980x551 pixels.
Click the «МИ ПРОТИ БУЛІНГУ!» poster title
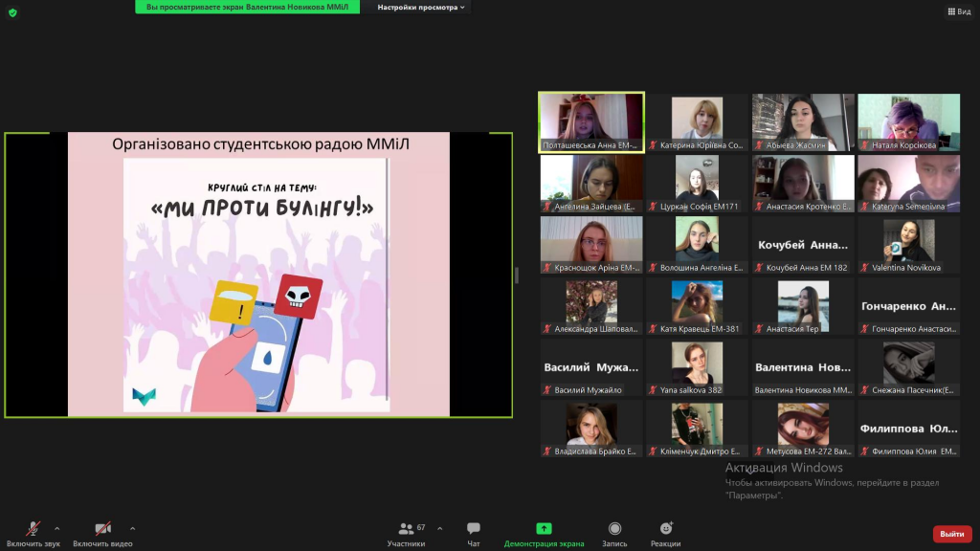(x=262, y=208)
